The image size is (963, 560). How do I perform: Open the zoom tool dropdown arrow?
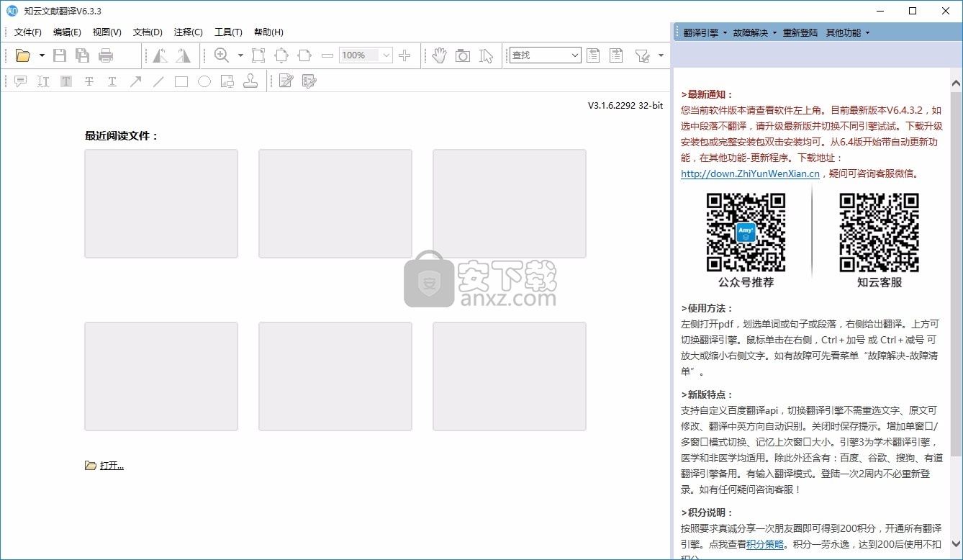pyautogui.click(x=240, y=55)
